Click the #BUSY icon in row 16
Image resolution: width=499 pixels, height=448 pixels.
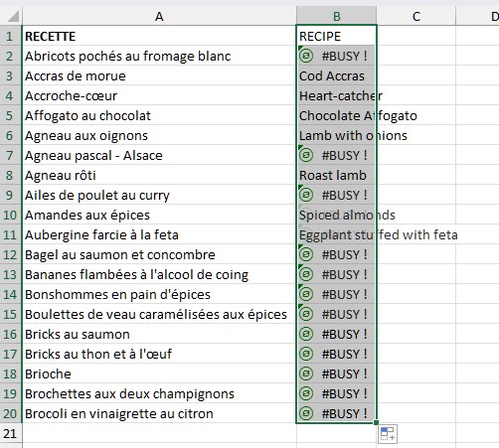(x=306, y=334)
